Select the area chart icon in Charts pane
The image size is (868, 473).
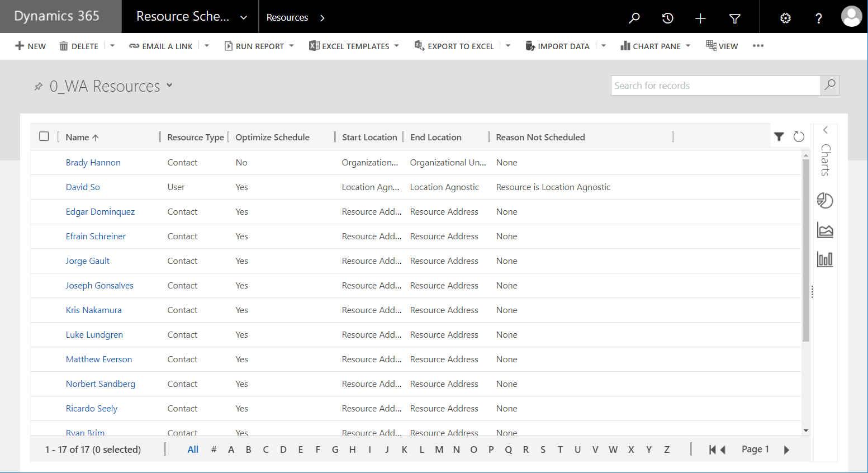click(x=825, y=230)
